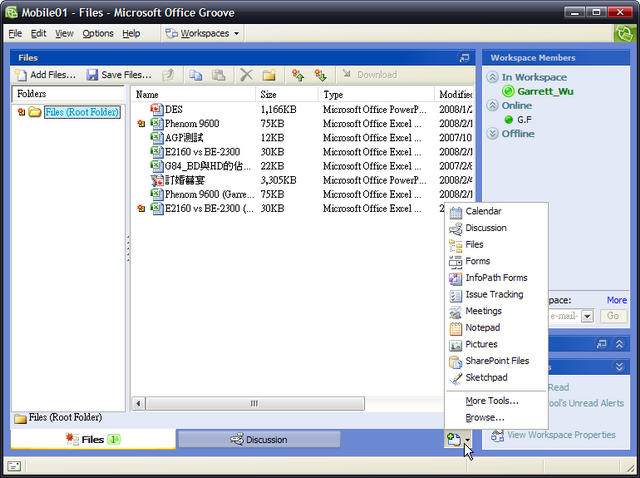Click the More link in invite area

click(x=616, y=300)
